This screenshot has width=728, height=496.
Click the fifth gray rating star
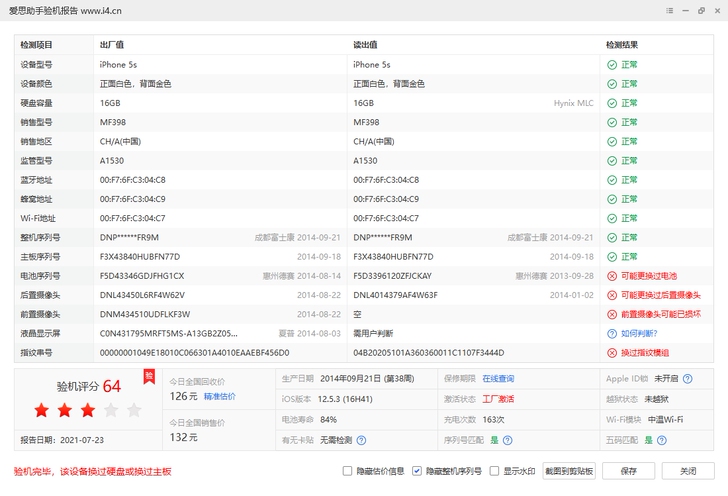pyautogui.click(x=134, y=410)
